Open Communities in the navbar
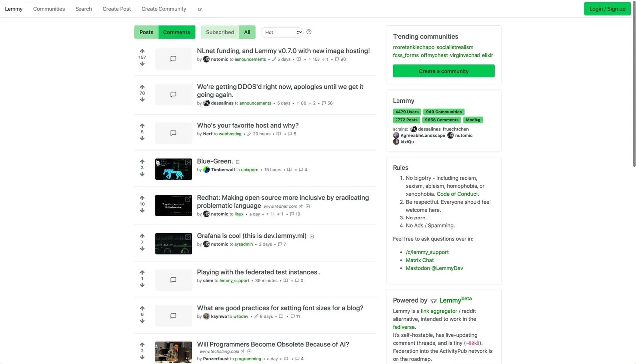 tap(49, 9)
